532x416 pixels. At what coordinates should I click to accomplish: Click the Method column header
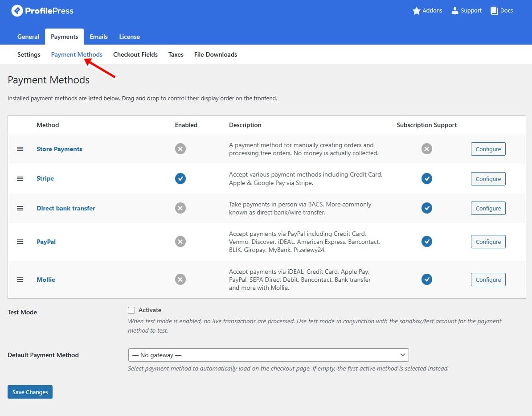tap(48, 125)
